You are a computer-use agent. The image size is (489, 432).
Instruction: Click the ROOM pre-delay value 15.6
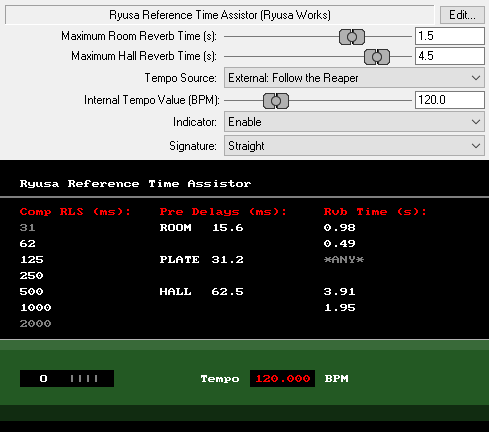pyautogui.click(x=228, y=228)
